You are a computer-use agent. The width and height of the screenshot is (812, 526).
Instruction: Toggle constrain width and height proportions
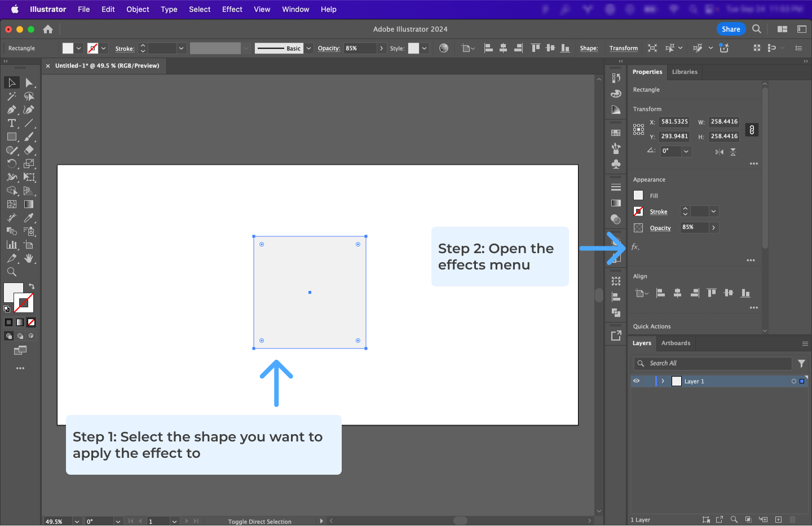752,130
